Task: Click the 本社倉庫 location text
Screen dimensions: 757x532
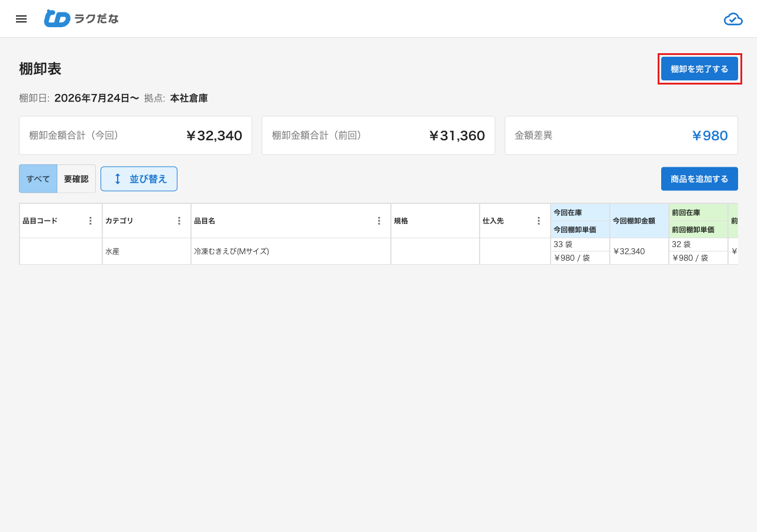Action: [x=189, y=98]
